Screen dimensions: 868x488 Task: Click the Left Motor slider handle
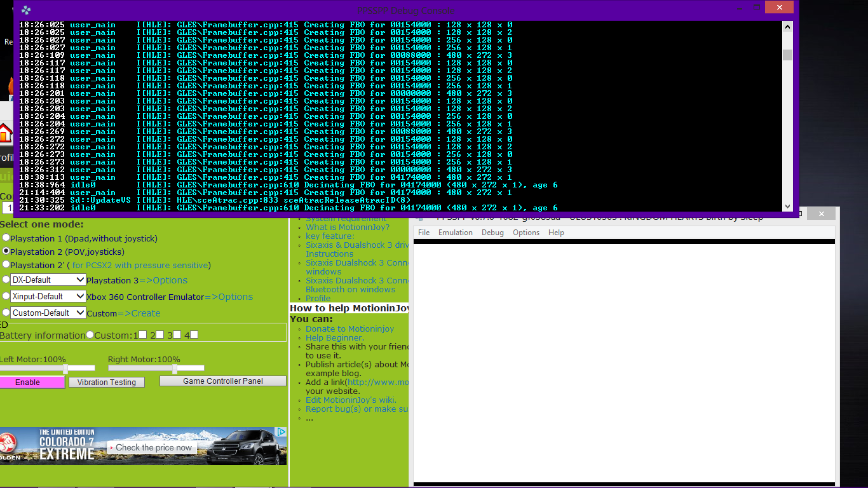tap(65, 369)
